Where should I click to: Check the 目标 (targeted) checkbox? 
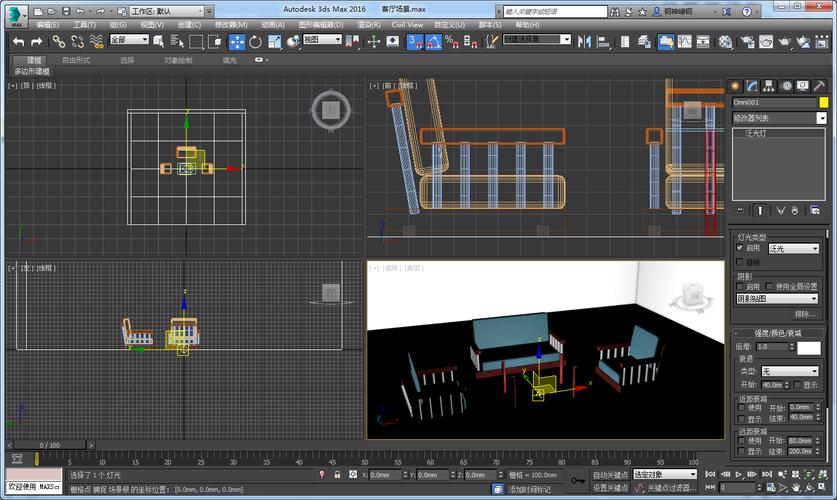[740, 261]
